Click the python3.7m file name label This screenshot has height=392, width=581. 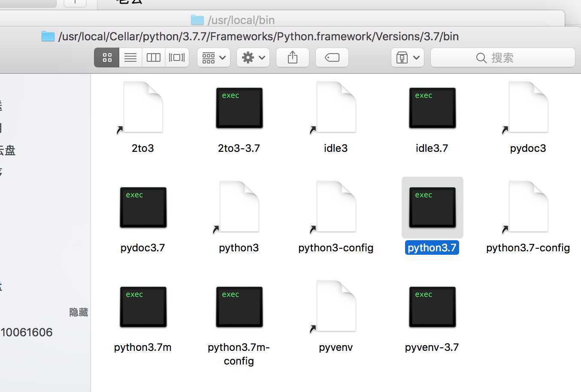(x=143, y=347)
